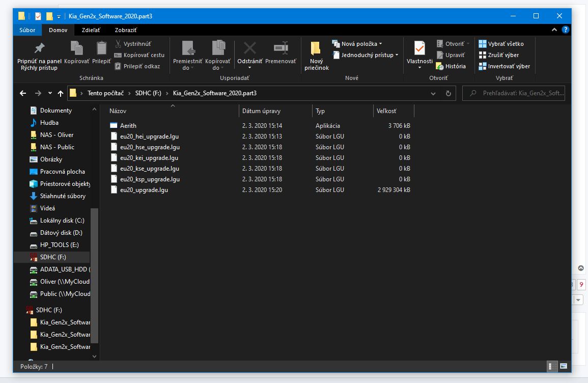Collapse the ribbon with the chevron
Viewport: 588px width, 383px height.
tap(554, 30)
